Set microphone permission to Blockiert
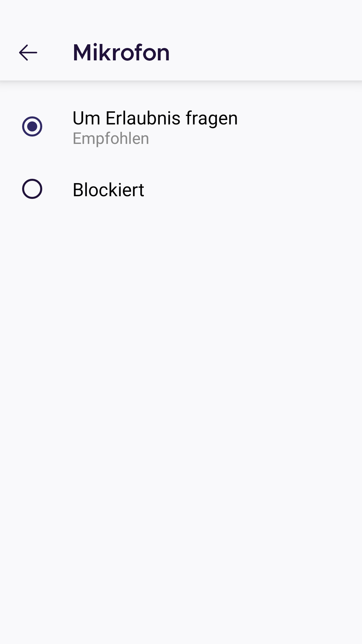 pos(32,189)
